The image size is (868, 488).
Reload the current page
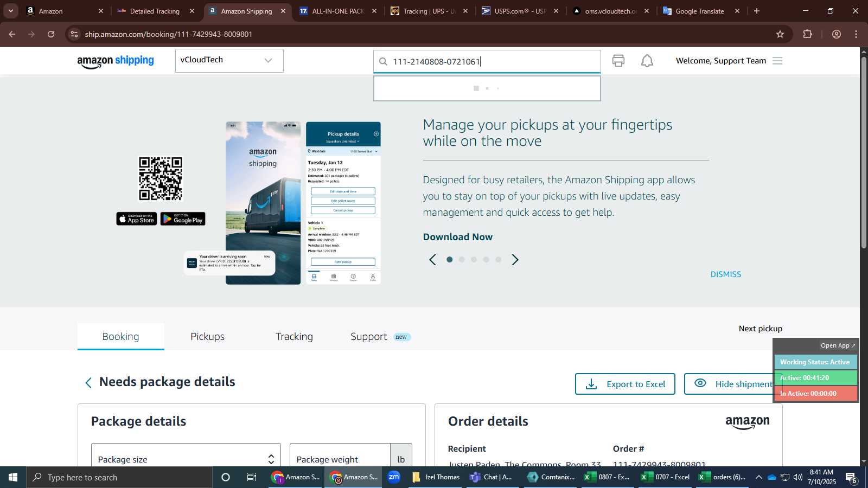51,34
